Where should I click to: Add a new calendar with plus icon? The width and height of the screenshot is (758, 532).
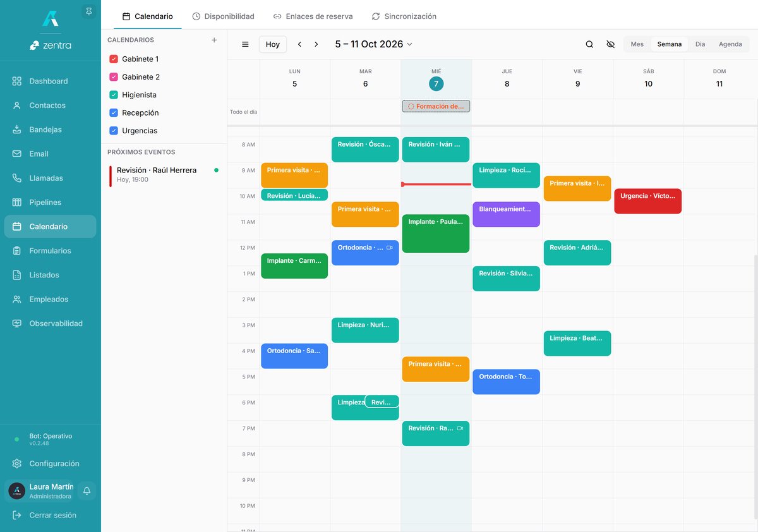click(x=214, y=40)
